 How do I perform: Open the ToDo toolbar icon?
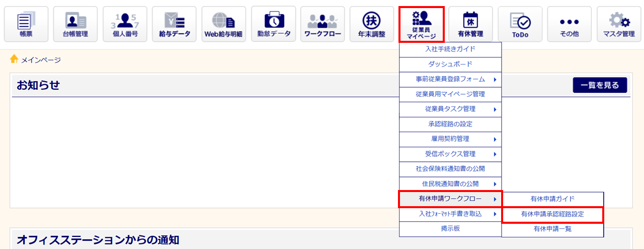coord(520,24)
